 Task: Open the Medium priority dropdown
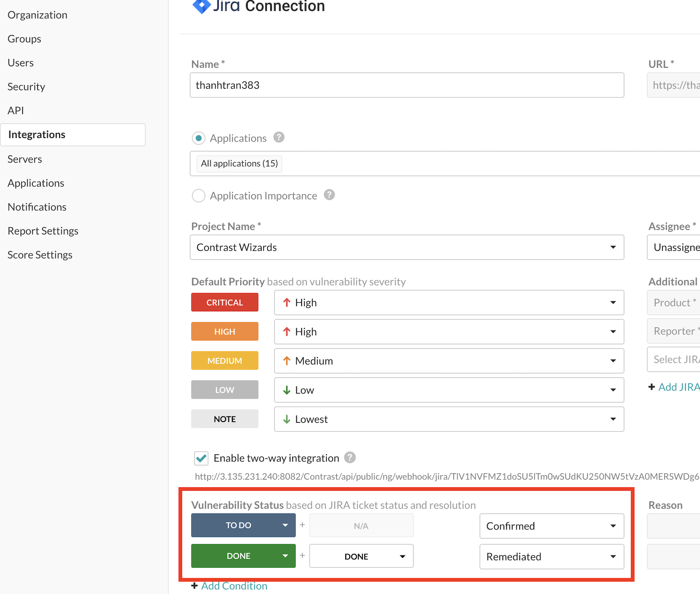[449, 361]
